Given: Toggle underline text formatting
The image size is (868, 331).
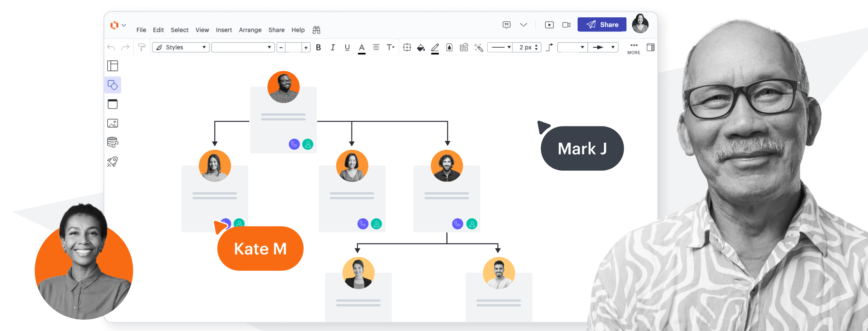Looking at the screenshot, I should (x=347, y=48).
